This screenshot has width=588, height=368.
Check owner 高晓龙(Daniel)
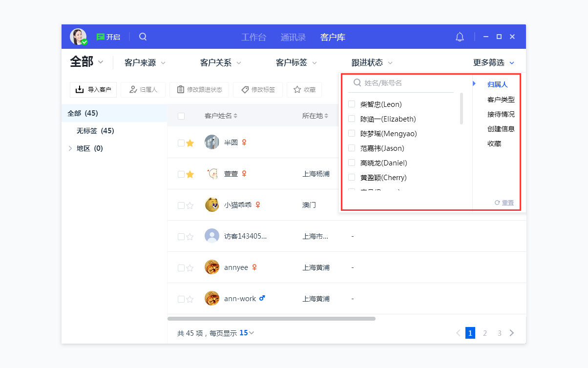[352, 163]
